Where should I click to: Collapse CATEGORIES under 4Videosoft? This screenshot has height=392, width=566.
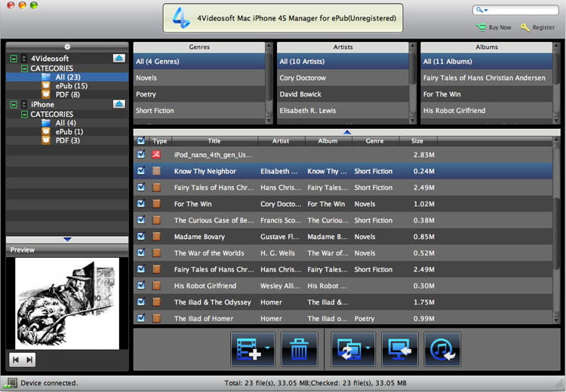(25, 68)
